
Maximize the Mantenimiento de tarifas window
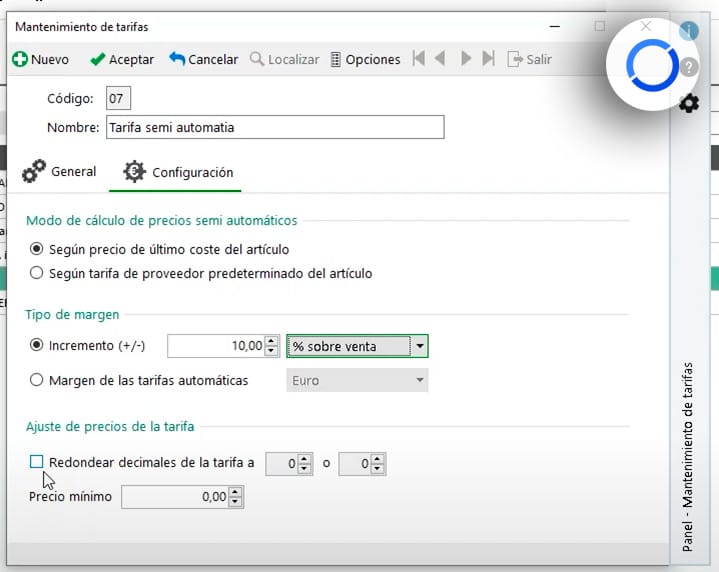pyautogui.click(x=599, y=26)
